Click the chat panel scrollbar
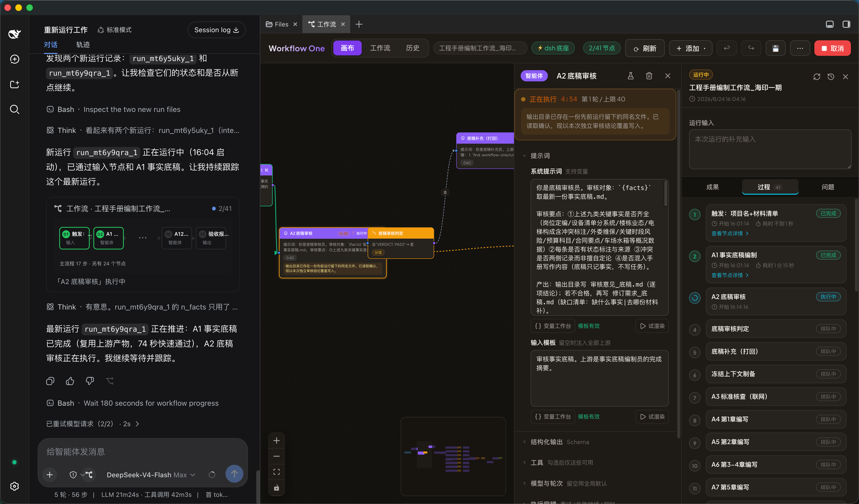Screen dimensions: 859x504 click(x=258, y=487)
